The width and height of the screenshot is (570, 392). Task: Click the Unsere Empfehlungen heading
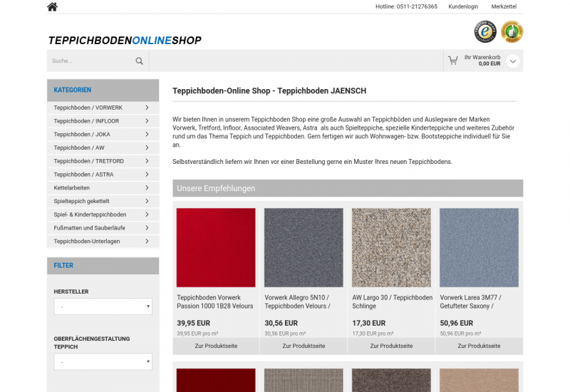[x=216, y=188]
